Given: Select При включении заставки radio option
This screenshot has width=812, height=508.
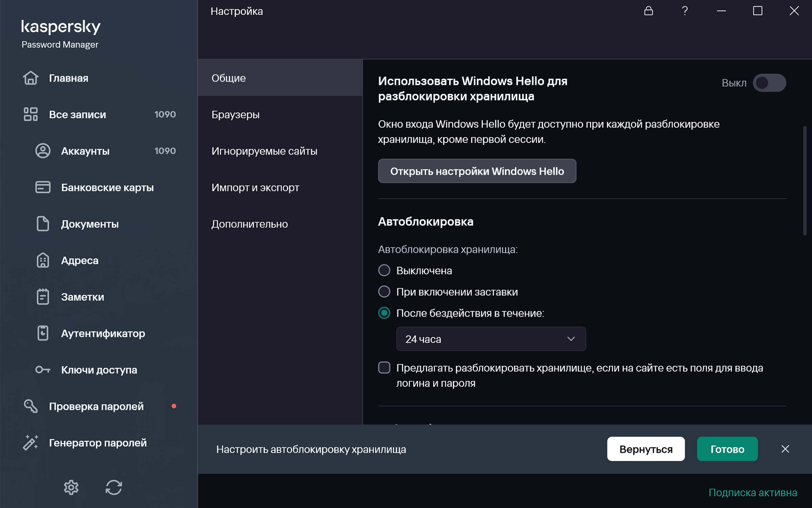Looking at the screenshot, I should click(384, 292).
